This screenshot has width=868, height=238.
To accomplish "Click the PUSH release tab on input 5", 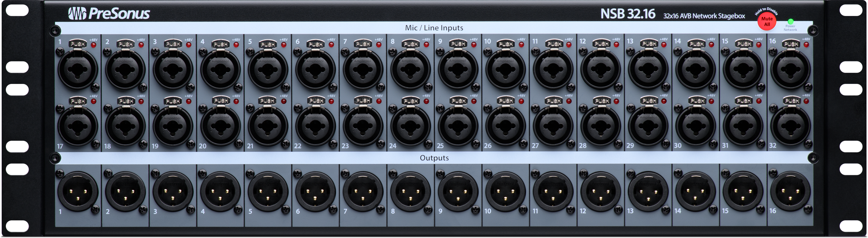I will coord(268,44).
